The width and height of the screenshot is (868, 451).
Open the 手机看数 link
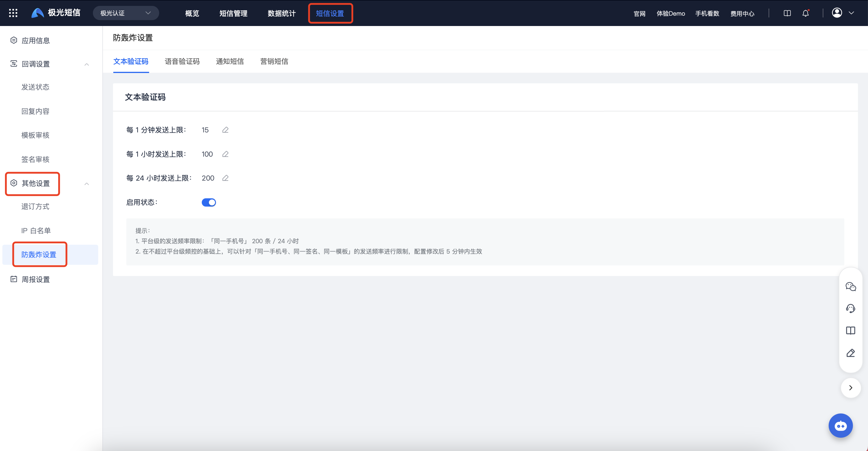[x=707, y=14]
